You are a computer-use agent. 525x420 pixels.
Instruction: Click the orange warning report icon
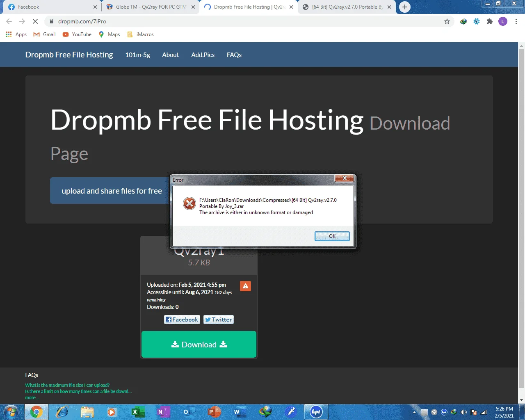click(245, 286)
